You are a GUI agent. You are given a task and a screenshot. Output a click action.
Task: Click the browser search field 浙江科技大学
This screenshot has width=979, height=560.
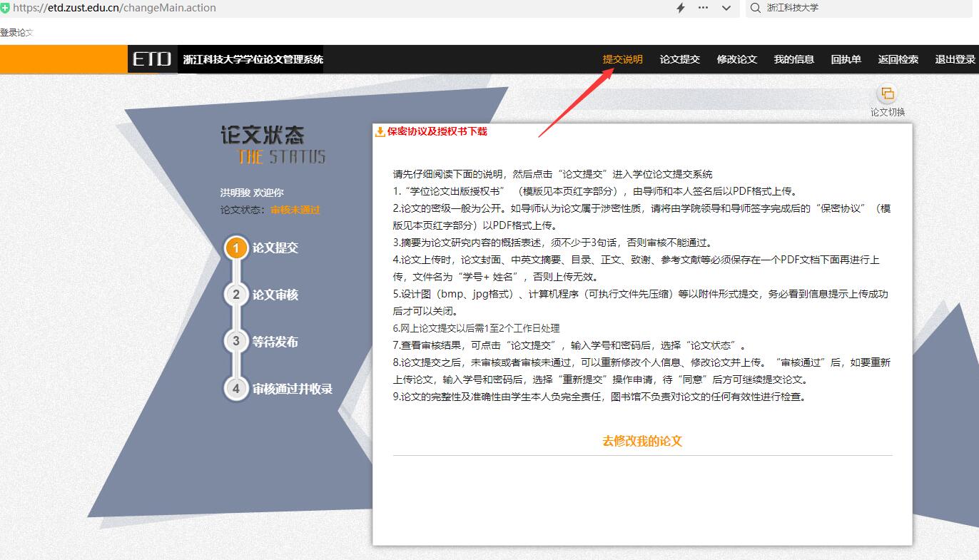[856, 8]
